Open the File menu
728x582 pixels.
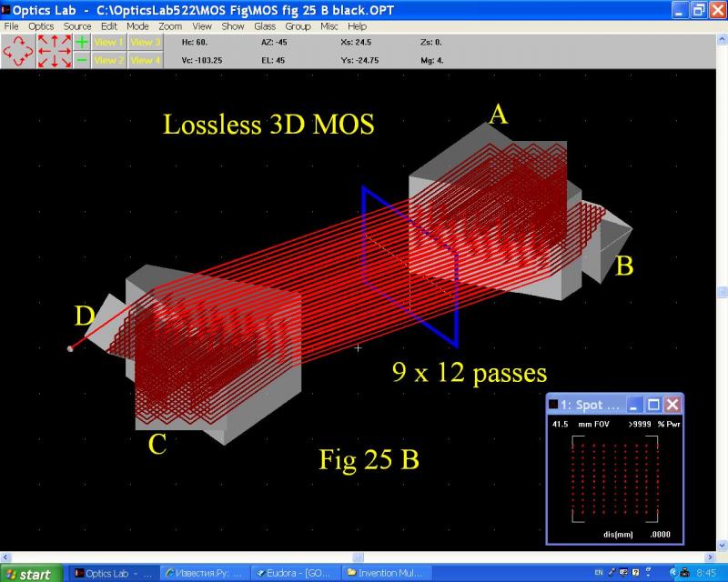pyautogui.click(x=11, y=26)
